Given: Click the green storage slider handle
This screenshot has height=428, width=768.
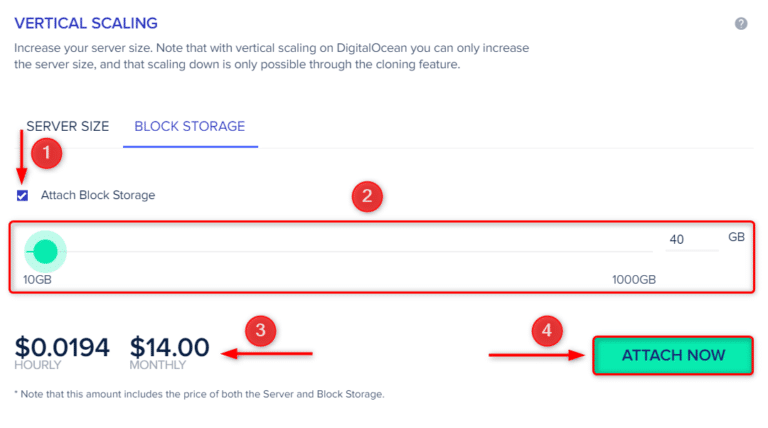Looking at the screenshot, I should (x=45, y=251).
